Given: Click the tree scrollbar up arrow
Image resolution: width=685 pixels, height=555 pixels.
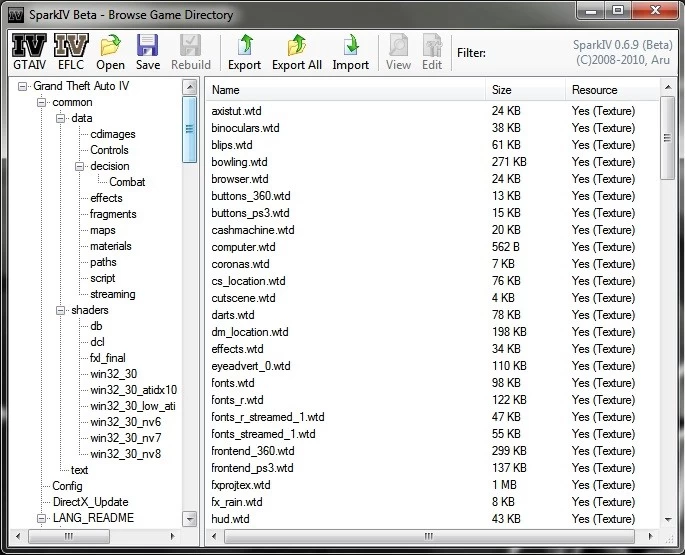Looking at the screenshot, I should [x=190, y=87].
